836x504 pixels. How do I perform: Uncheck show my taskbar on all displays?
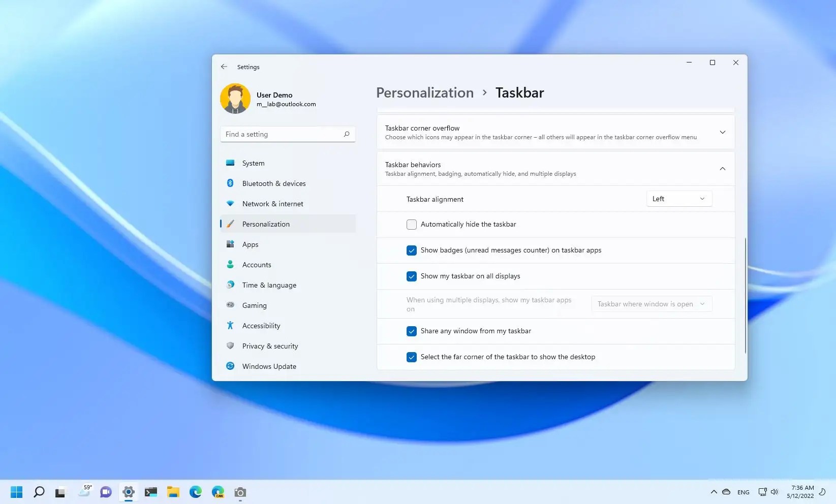411,276
